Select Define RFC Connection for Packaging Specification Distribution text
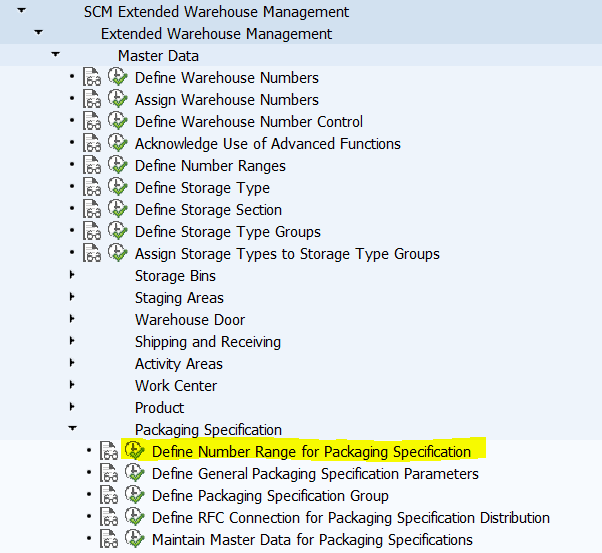Screen dimensions: 602x553 [351, 518]
